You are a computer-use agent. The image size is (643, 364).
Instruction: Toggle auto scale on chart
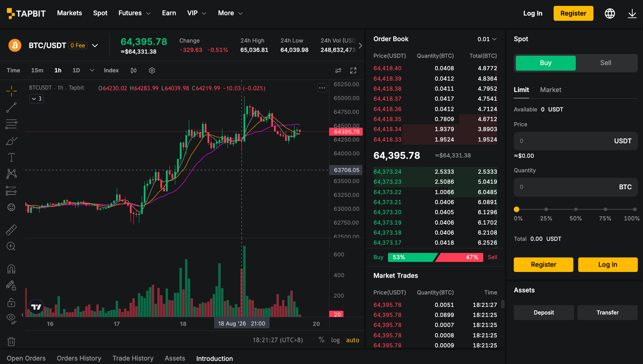[353, 340]
